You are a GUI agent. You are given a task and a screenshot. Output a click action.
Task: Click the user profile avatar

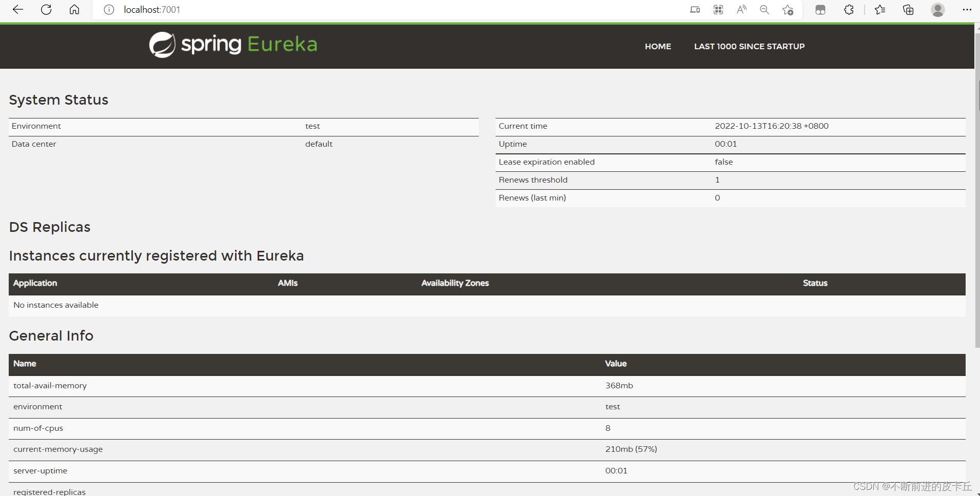938,10
